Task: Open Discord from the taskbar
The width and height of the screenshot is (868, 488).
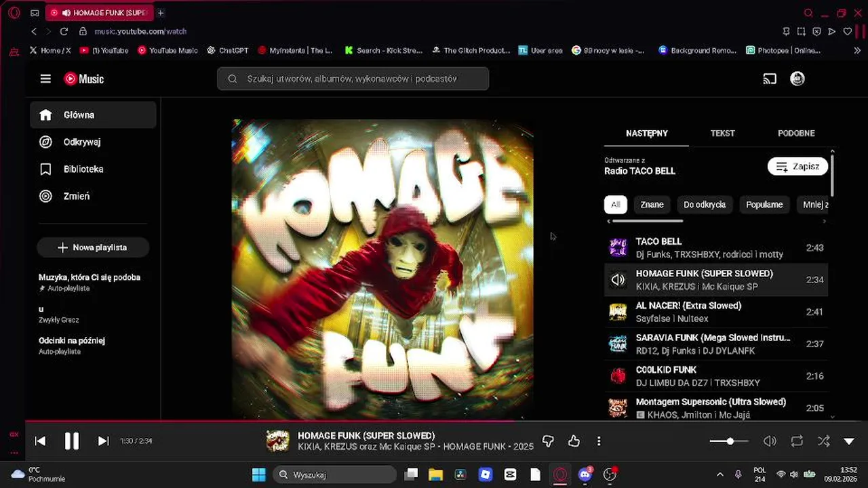Action: pyautogui.click(x=585, y=474)
